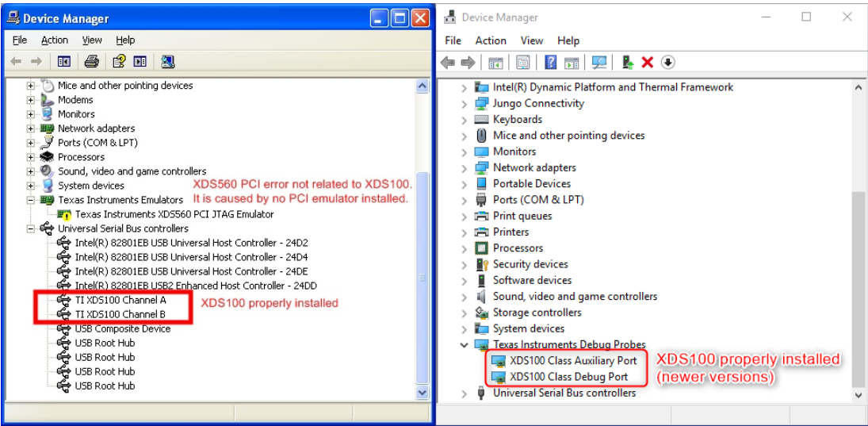Viewport: 868px width, 426px height.
Task: Click Jungo Connectivity monitor icon
Action: click(x=482, y=103)
